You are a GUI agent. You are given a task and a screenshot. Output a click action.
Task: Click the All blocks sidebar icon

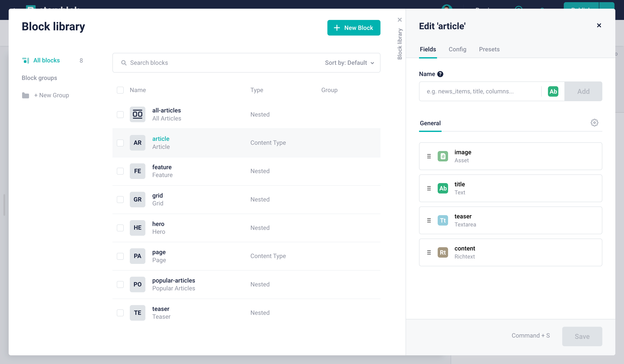click(x=26, y=60)
